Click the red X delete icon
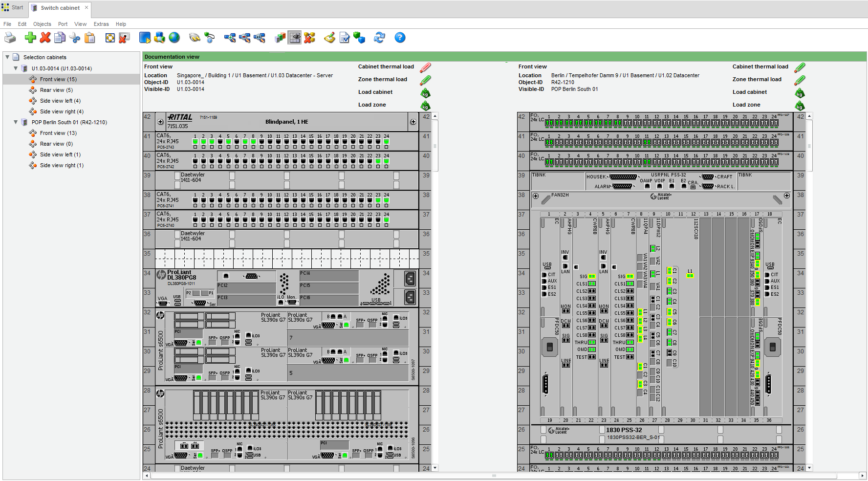The height and width of the screenshot is (481, 868). [45, 38]
